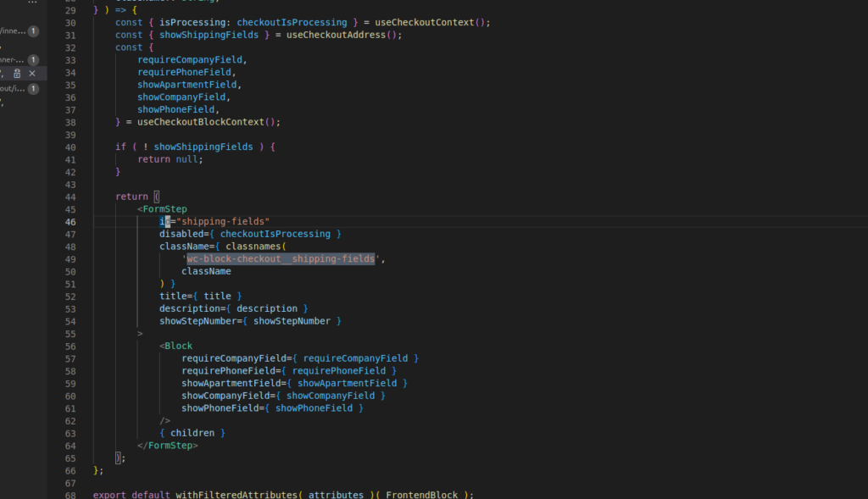This screenshot has height=499, width=868.
Task: Click the "shipping-fields" id string value
Action: [222, 221]
